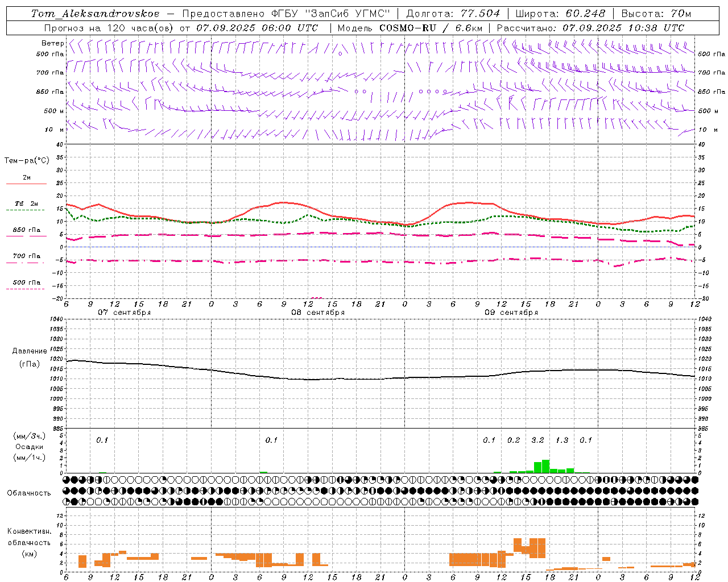Click the forecast line Прогноз на 120 часа(ов)

pos(108,28)
